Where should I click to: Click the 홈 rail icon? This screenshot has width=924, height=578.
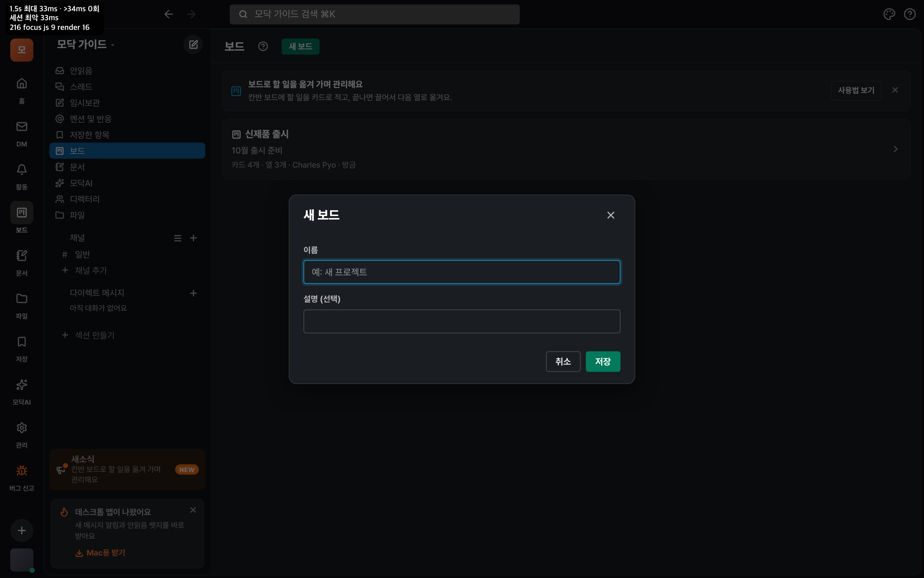(x=22, y=84)
